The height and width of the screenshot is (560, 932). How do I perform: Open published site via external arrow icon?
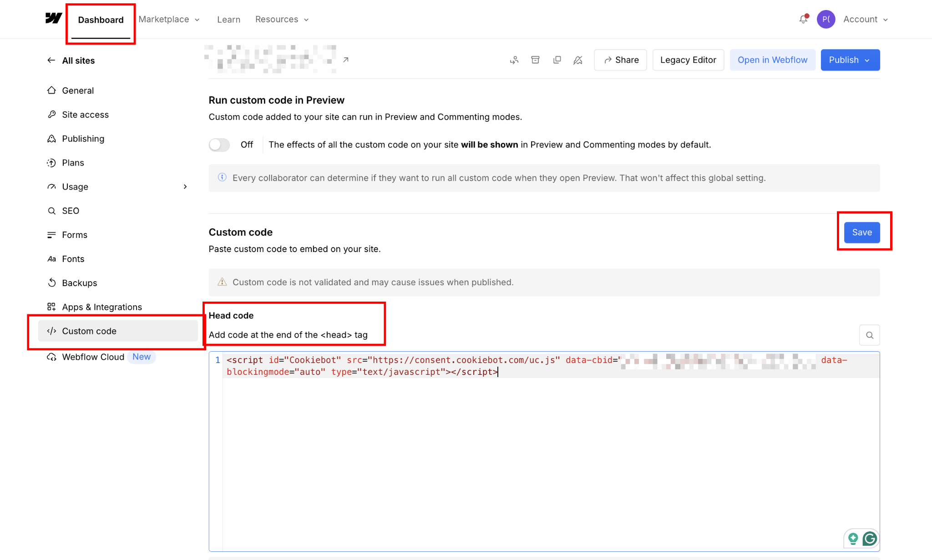click(346, 60)
